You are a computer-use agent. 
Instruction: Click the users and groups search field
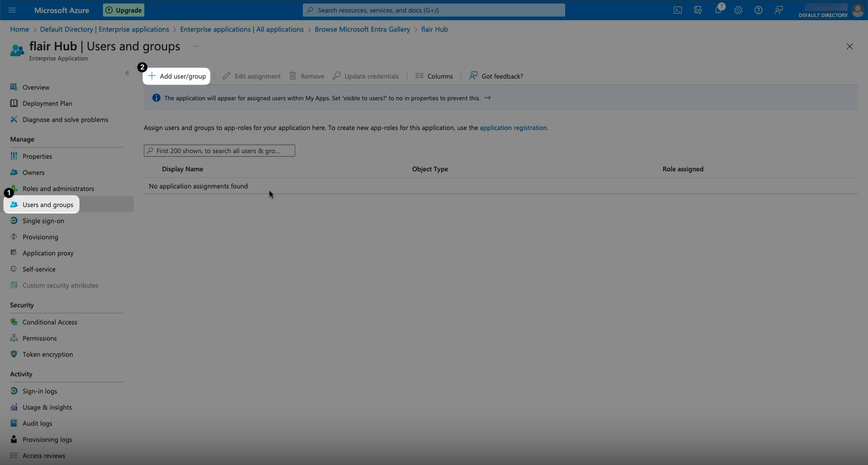(220, 151)
